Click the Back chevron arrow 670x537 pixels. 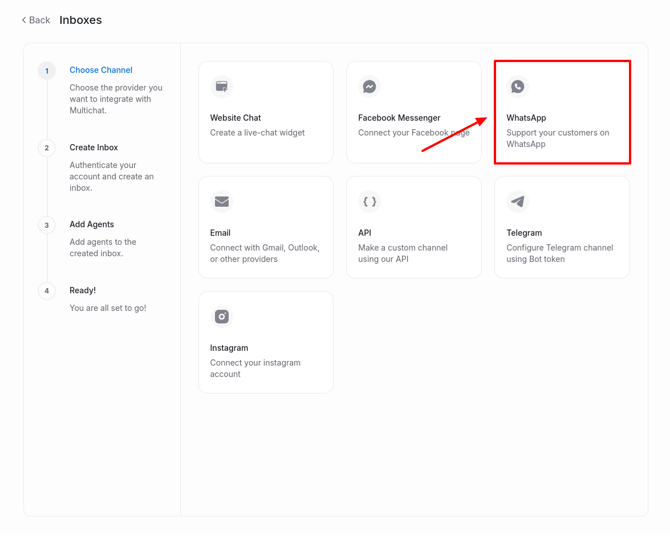[x=24, y=20]
